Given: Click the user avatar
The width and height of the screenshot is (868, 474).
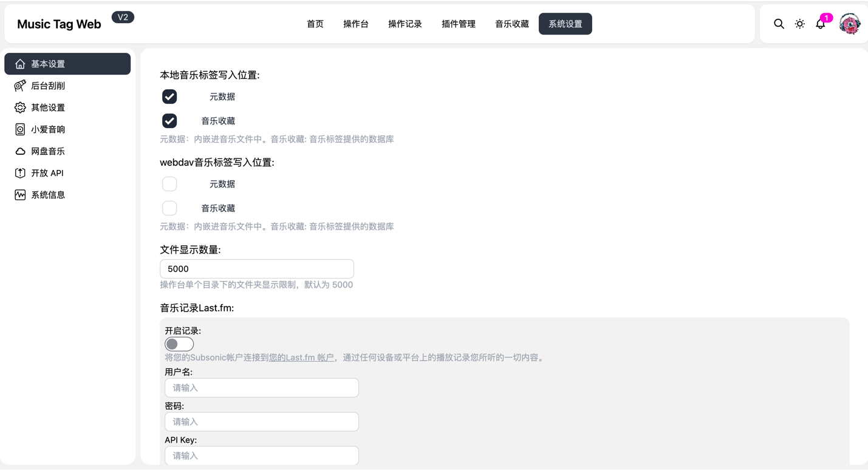Looking at the screenshot, I should coord(849,24).
